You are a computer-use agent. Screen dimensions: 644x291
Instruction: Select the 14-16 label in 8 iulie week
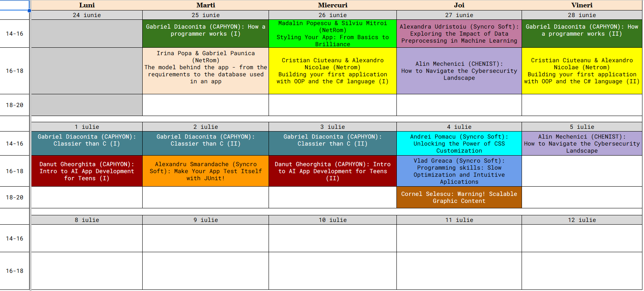pos(14,239)
